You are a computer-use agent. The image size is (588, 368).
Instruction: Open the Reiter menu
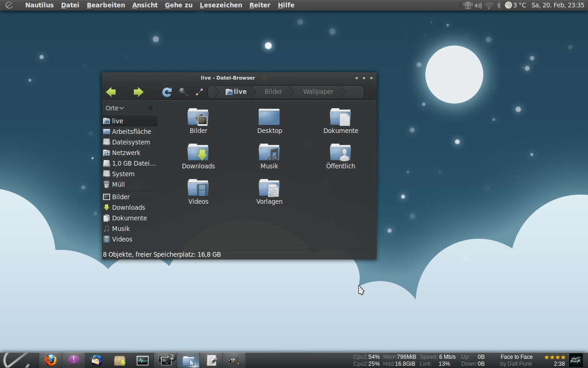point(260,5)
